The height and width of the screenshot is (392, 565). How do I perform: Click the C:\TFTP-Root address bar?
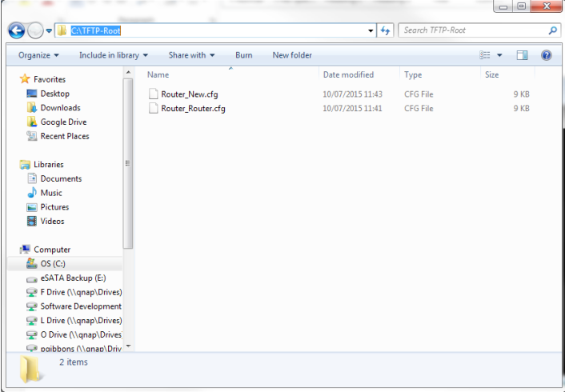[215, 30]
